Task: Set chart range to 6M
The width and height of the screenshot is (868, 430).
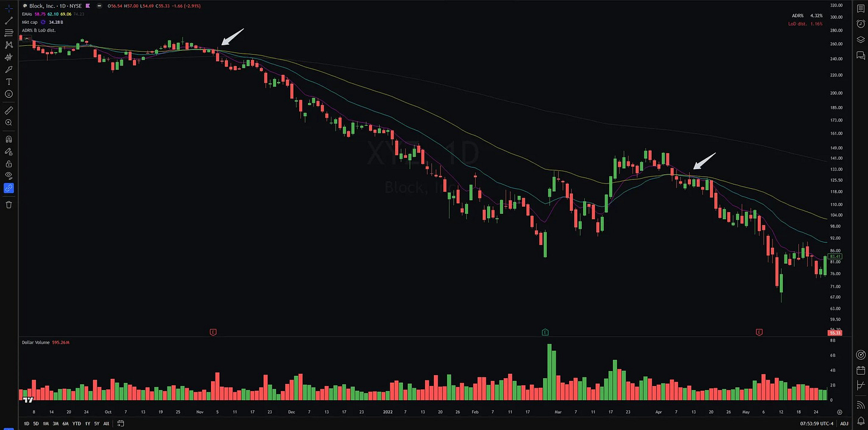Action: tap(66, 423)
